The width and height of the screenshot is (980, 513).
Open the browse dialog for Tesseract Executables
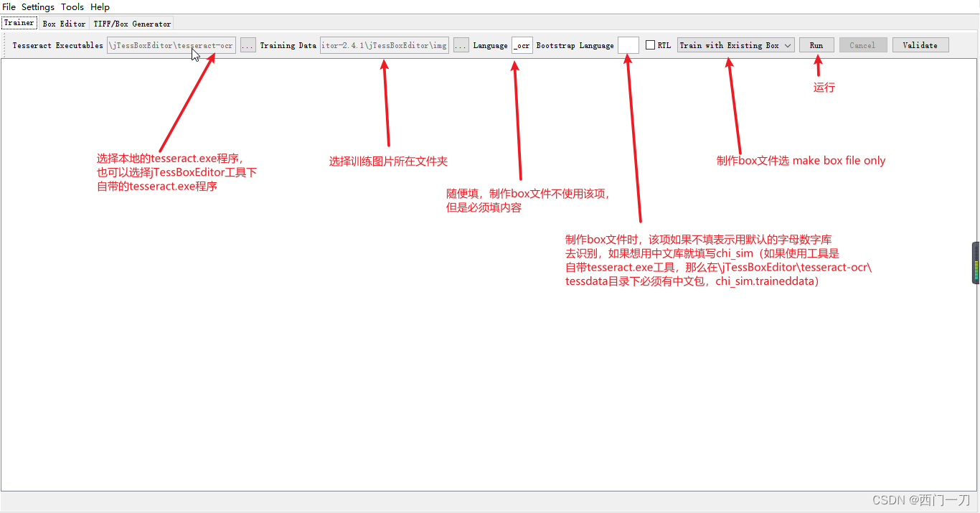(247, 44)
